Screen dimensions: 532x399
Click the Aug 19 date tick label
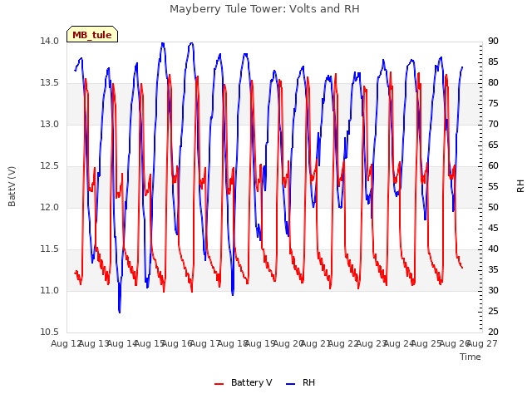[x=261, y=344]
